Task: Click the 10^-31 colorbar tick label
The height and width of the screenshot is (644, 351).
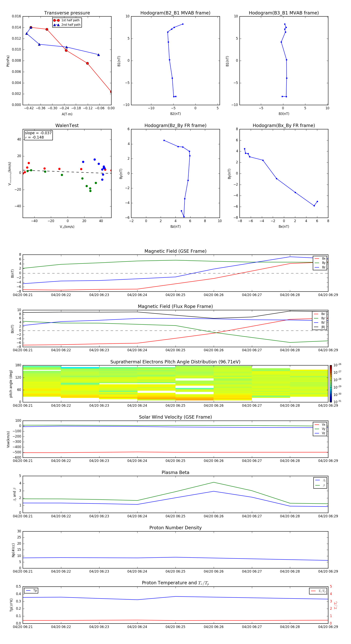Action: (x=337, y=402)
